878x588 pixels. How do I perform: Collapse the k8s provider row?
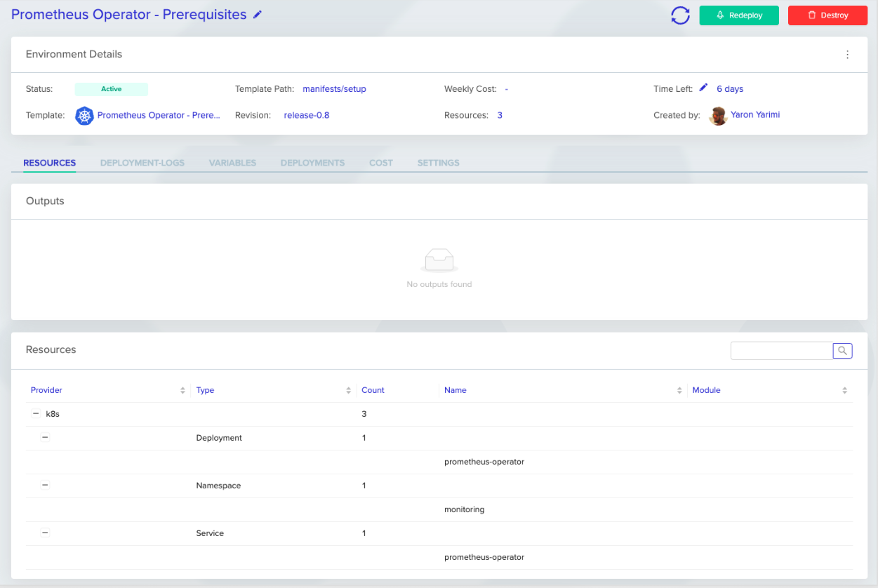pos(36,413)
